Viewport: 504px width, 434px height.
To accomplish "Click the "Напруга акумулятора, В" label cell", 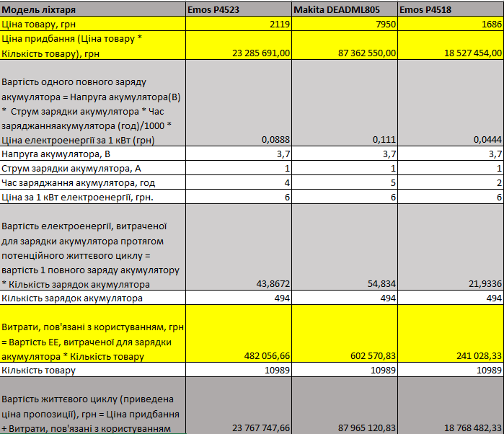I will click(92, 154).
